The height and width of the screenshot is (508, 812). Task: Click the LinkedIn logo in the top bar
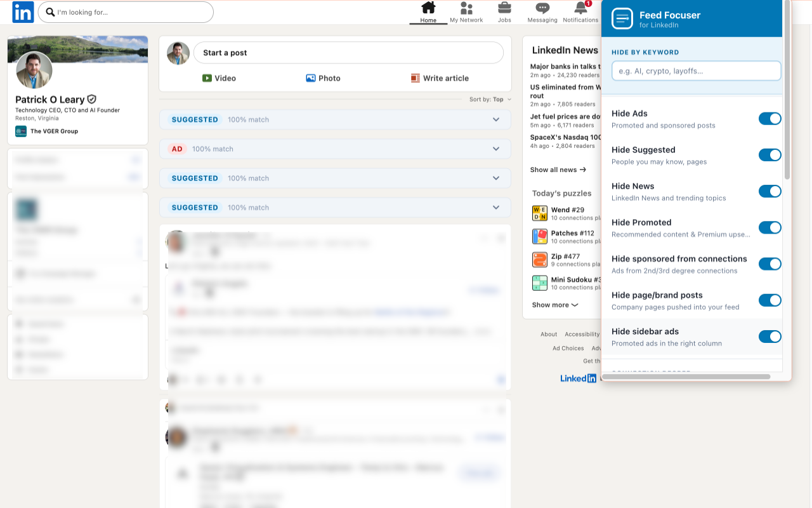(23, 12)
